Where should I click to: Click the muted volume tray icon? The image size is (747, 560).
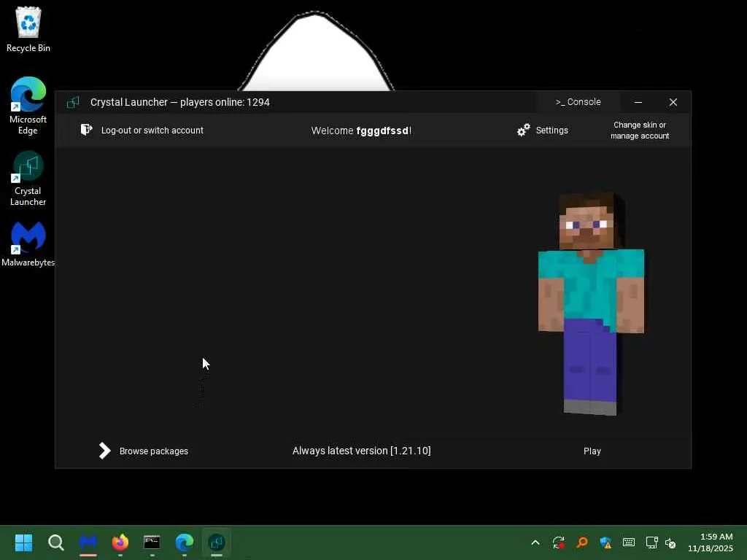pos(670,542)
